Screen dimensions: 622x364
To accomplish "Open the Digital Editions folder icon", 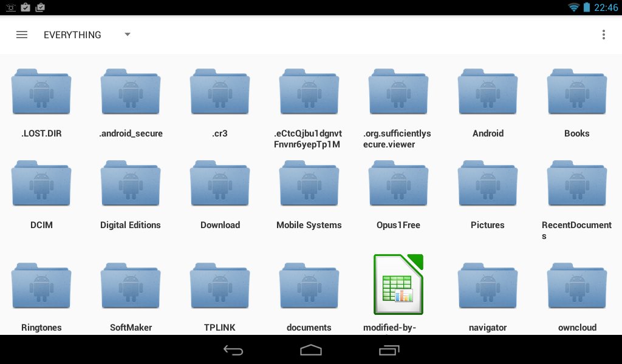I will point(131,183).
